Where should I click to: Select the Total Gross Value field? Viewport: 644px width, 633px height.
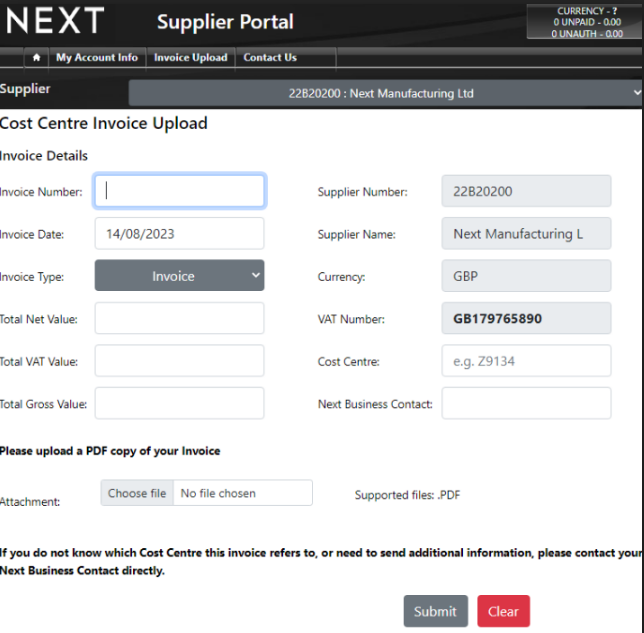coord(180,404)
